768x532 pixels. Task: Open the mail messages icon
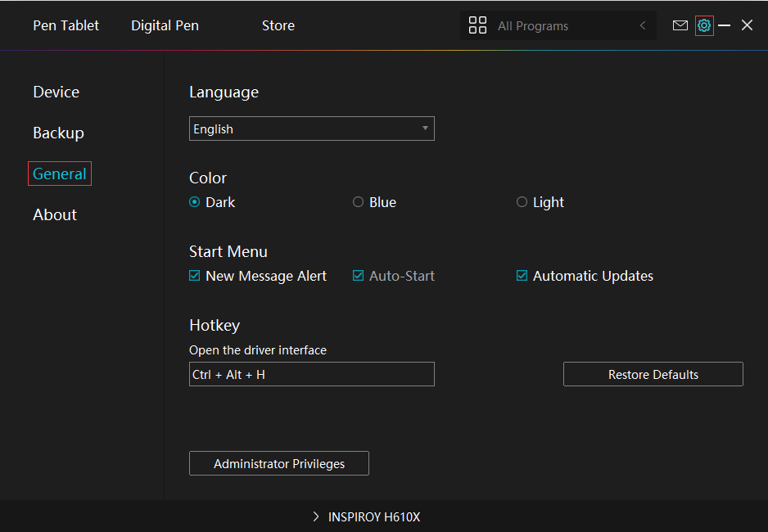click(680, 25)
